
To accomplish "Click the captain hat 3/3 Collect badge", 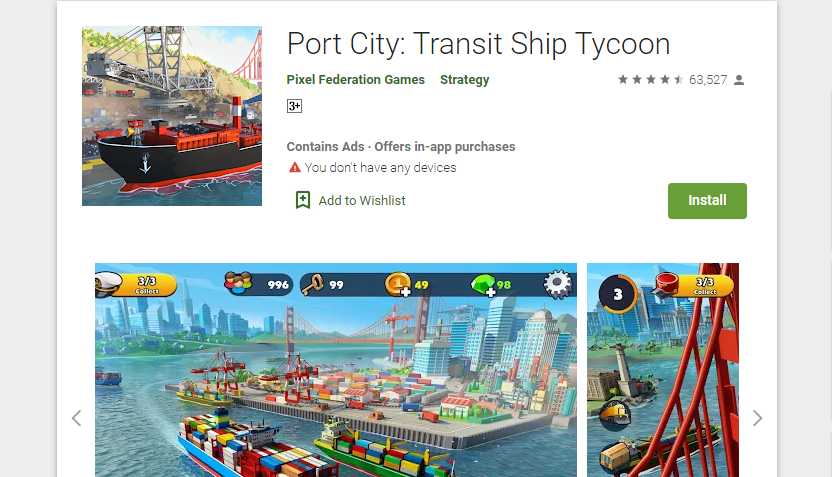I will click(136, 284).
